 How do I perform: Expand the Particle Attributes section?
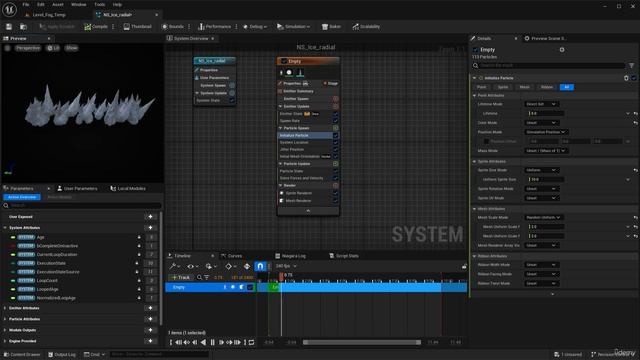[x=5, y=319]
